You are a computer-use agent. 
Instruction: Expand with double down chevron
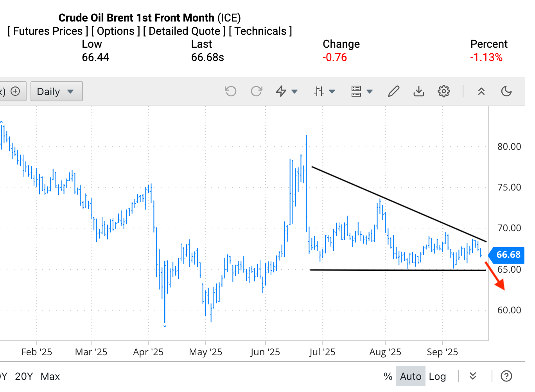473,376
